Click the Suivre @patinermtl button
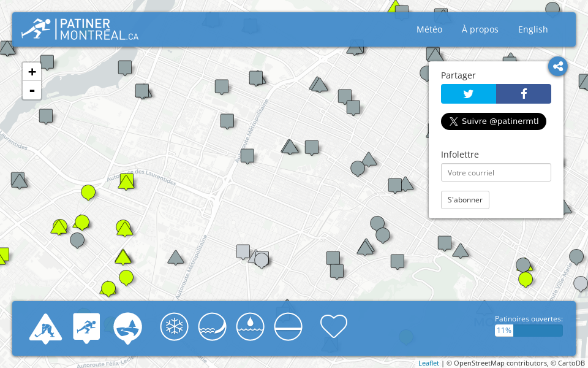 [494, 121]
